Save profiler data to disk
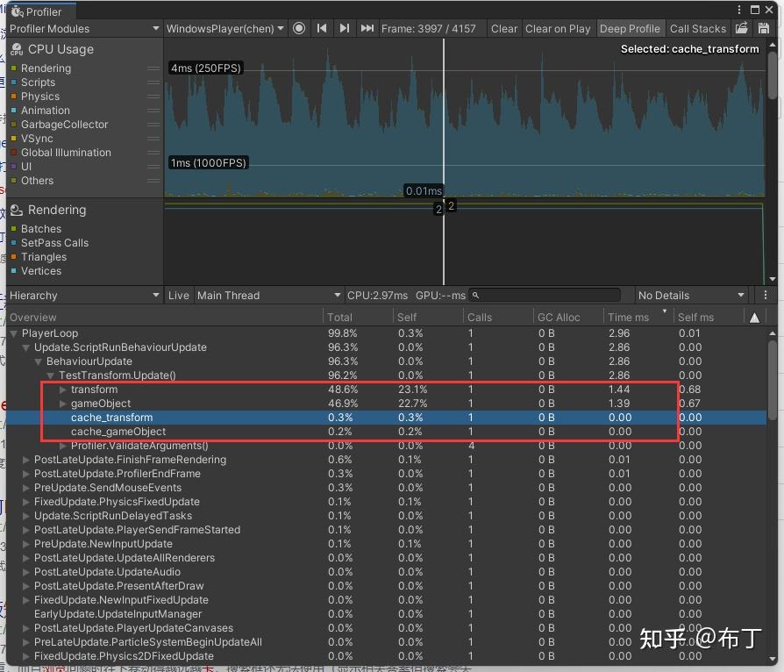 point(763,28)
